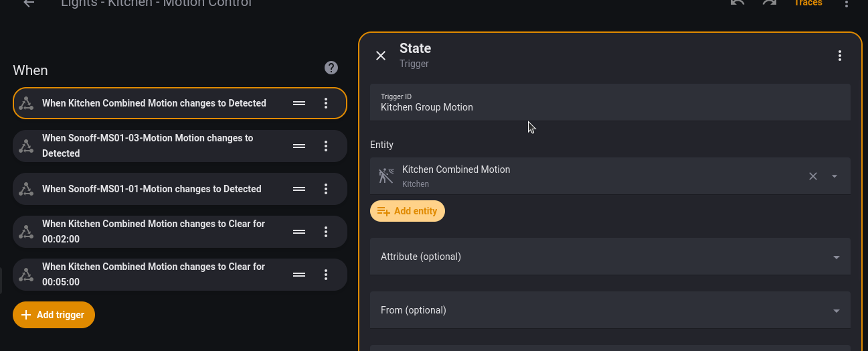
Task: Close the State trigger panel
Action: tap(381, 56)
